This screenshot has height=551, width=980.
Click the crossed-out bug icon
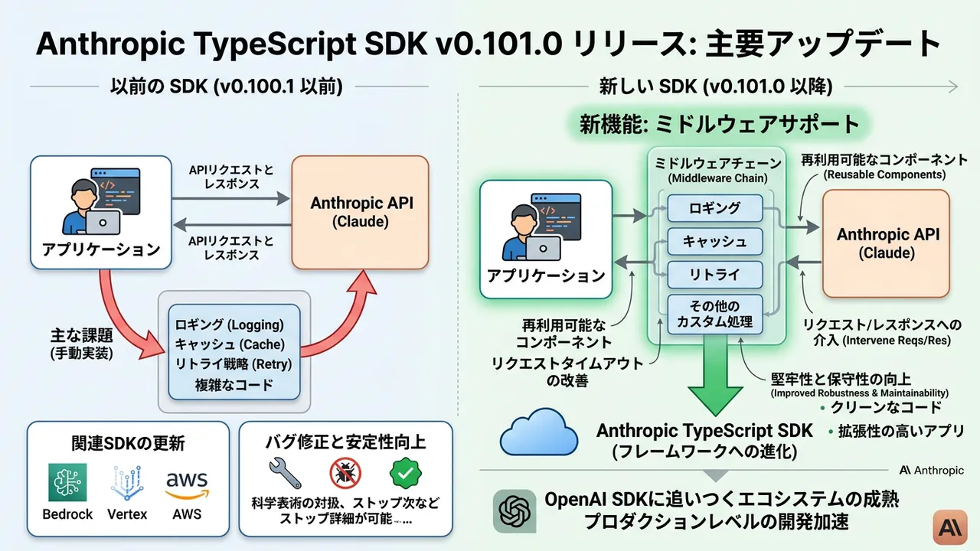click(x=345, y=474)
